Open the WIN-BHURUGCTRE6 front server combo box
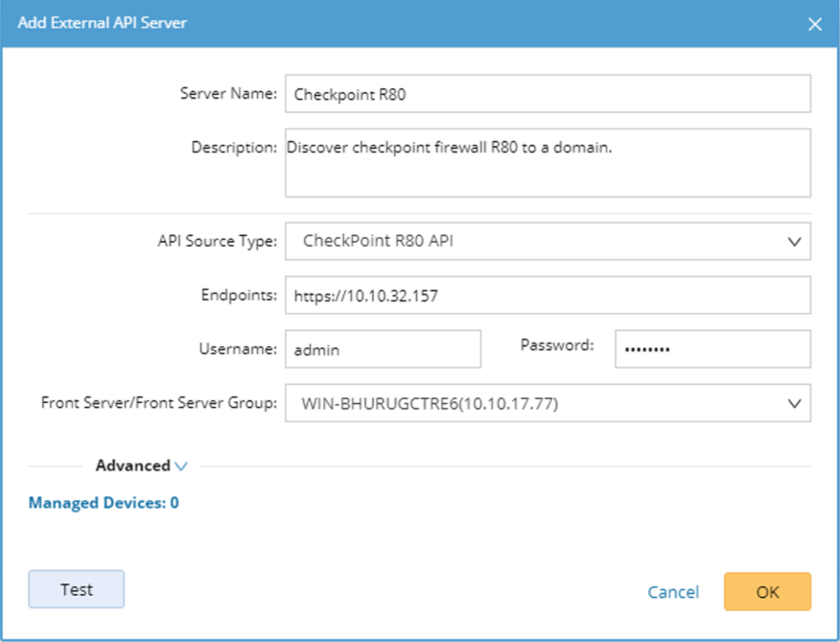840x642 pixels. 547,404
